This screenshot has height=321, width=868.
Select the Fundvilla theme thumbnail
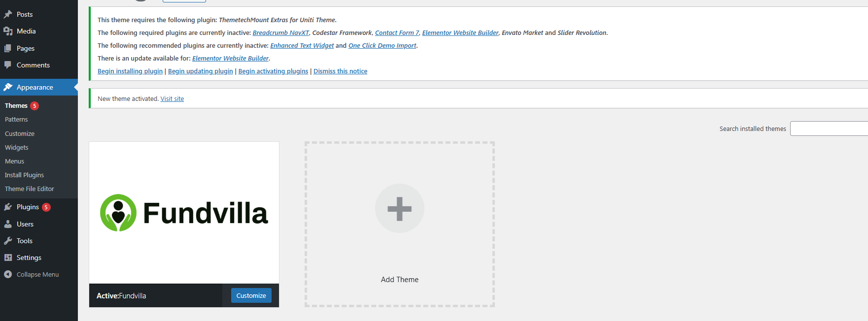(184, 213)
